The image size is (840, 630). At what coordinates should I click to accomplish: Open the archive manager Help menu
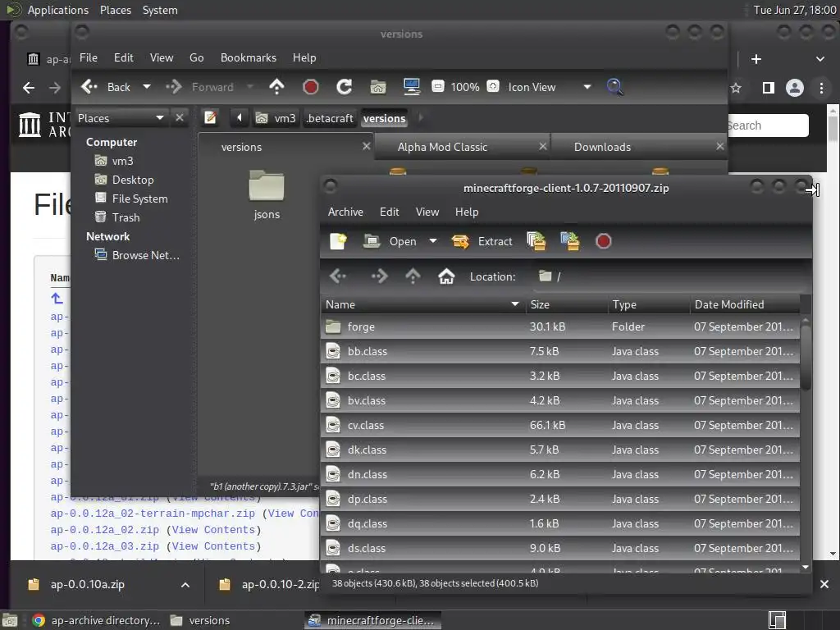[x=467, y=212]
